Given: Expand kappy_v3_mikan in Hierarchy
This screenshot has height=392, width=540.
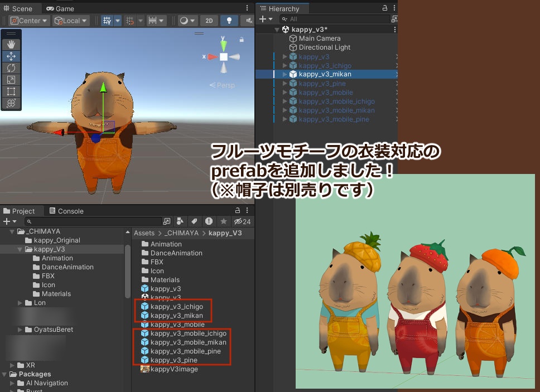Looking at the screenshot, I should click(x=285, y=74).
